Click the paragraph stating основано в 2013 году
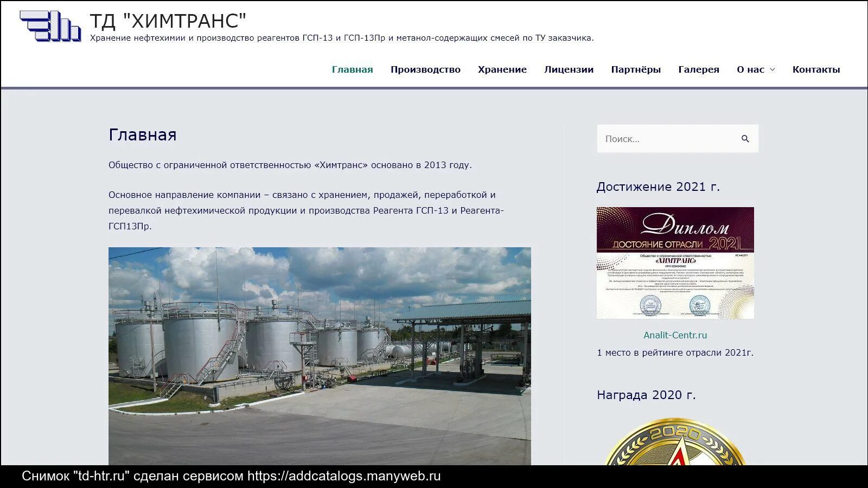Image resolution: width=868 pixels, height=488 pixels. (x=290, y=165)
